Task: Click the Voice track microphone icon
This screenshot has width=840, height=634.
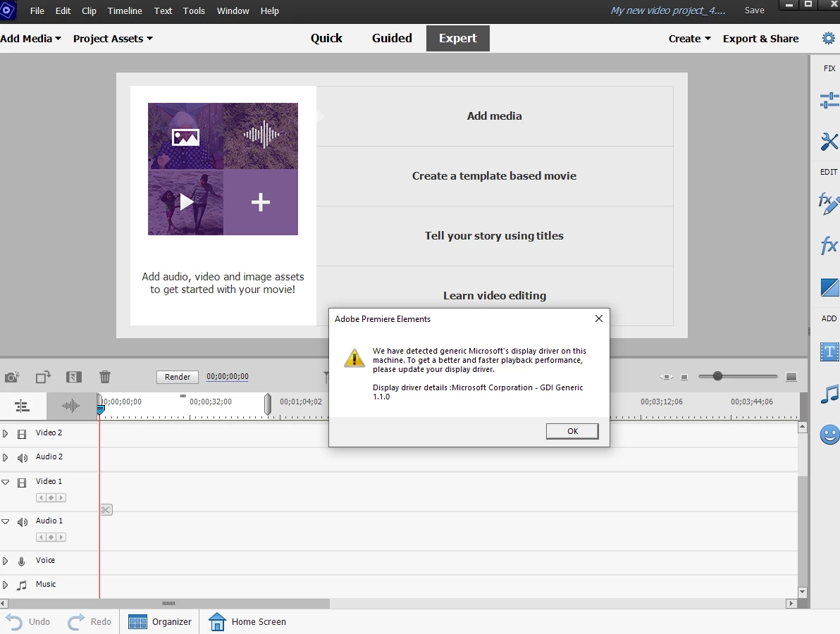Action: tap(21, 561)
